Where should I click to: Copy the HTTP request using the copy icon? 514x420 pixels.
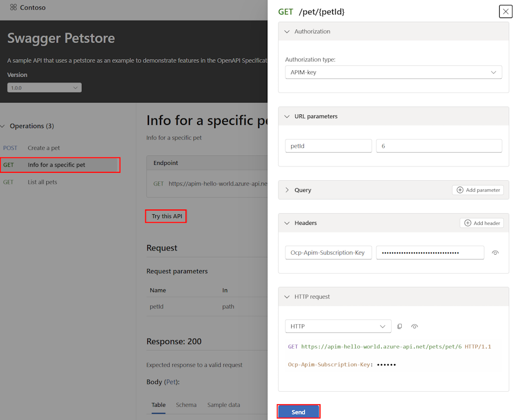pyautogui.click(x=400, y=326)
